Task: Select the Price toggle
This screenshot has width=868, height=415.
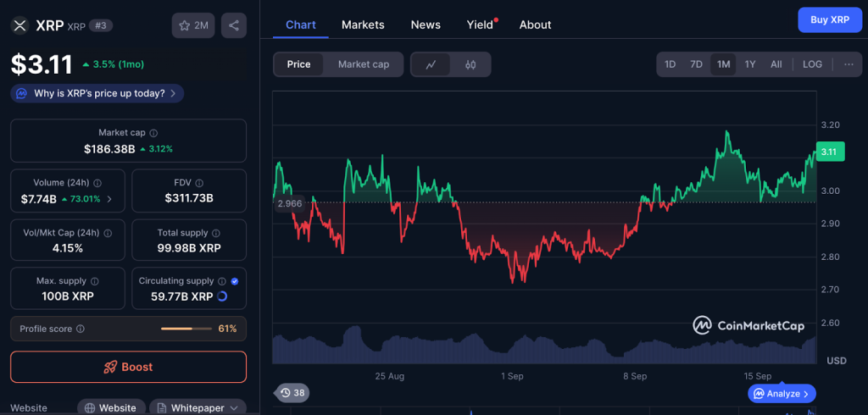Action: tap(298, 64)
